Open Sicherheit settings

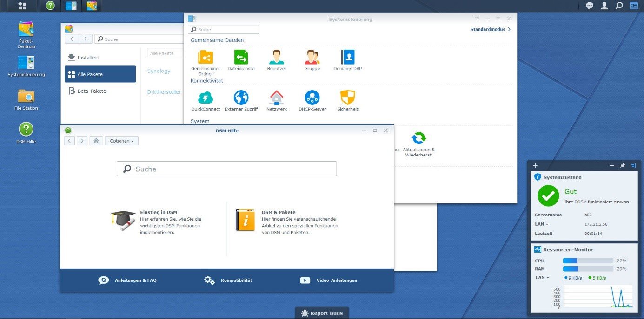(348, 101)
